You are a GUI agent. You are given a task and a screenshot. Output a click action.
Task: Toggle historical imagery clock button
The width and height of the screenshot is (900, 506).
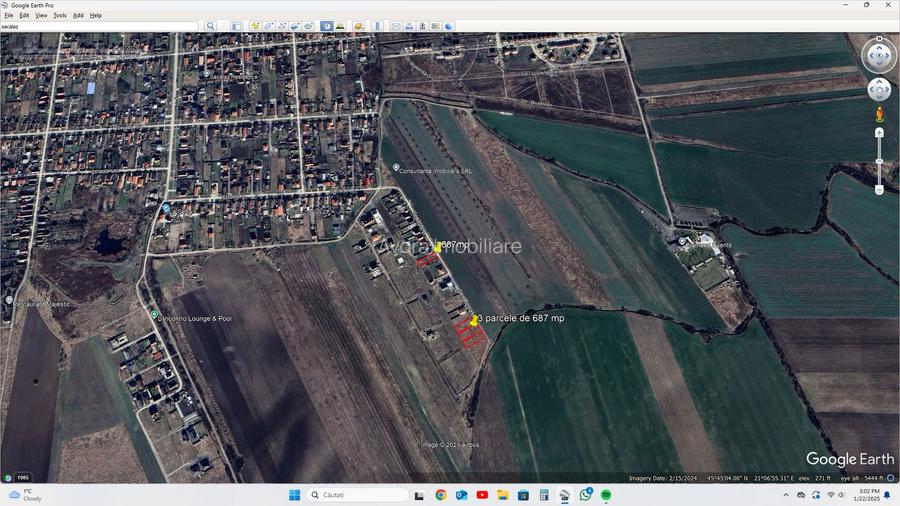click(327, 26)
